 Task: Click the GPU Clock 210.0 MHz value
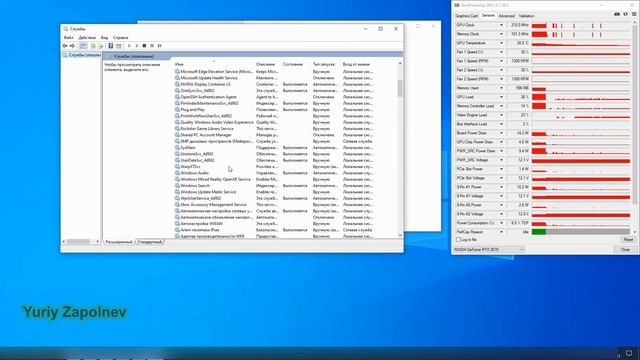(x=518, y=25)
